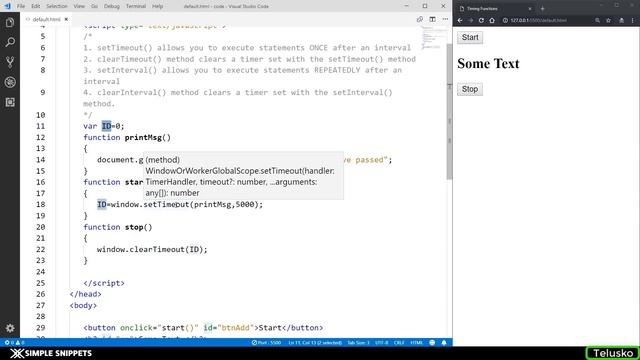Click 'window.clearTimeout(ID);' on line 22

(x=152, y=249)
